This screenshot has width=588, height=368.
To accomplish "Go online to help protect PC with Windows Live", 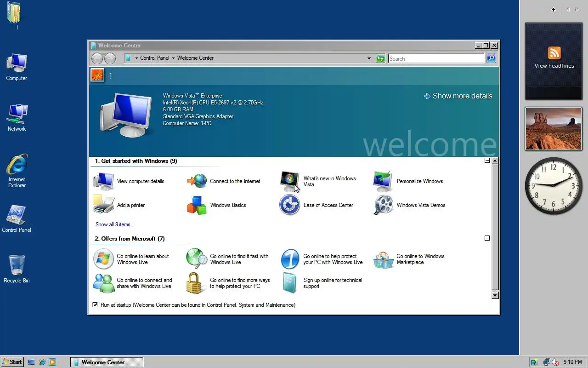I will pyautogui.click(x=321, y=259).
